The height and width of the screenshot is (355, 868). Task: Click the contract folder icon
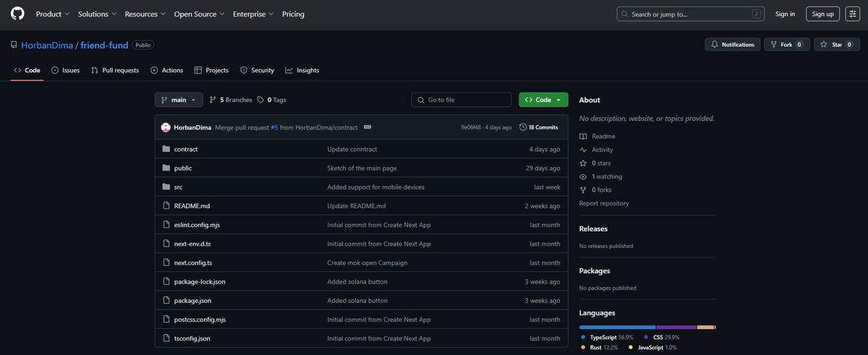coord(166,149)
